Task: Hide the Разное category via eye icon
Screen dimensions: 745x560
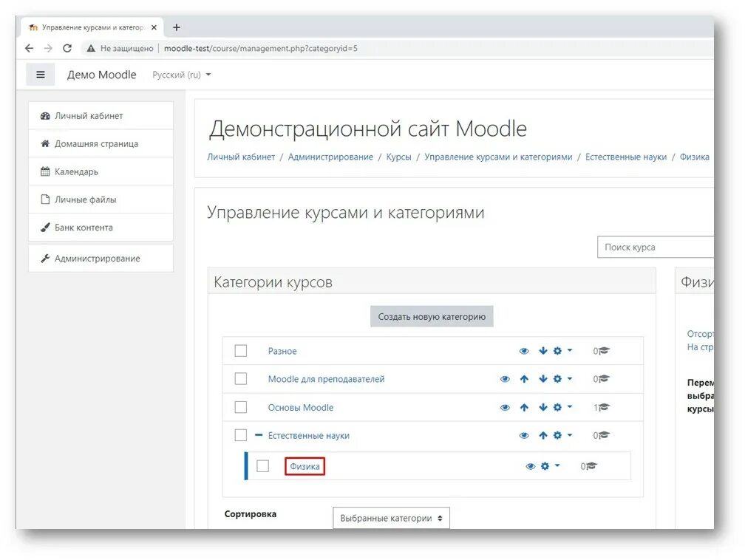Action: [524, 351]
